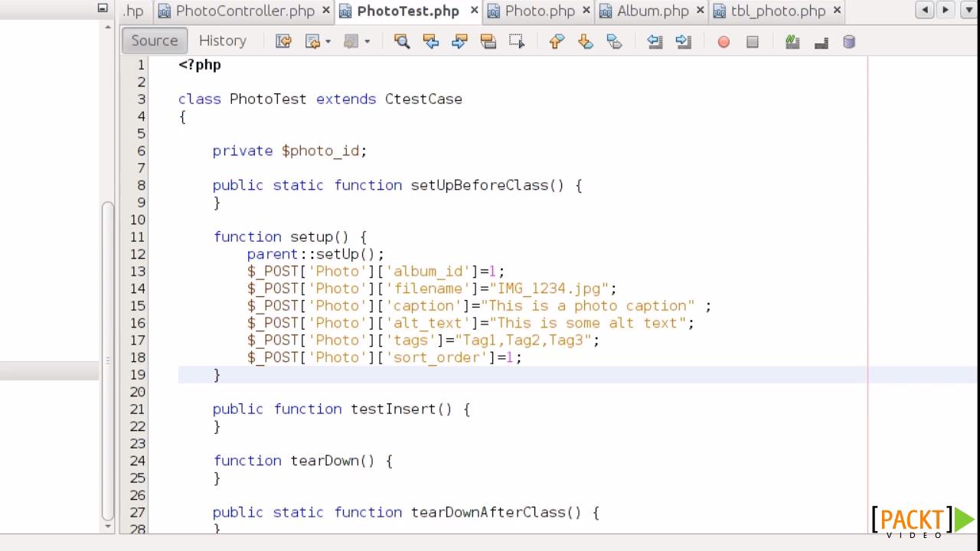Close the PhotoTest.php tab

[475, 11]
